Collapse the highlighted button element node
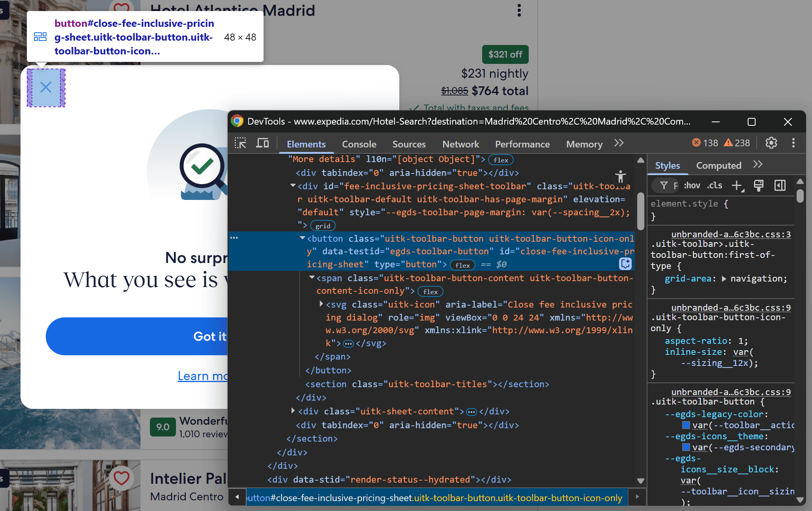This screenshot has height=511, width=812. click(x=302, y=238)
